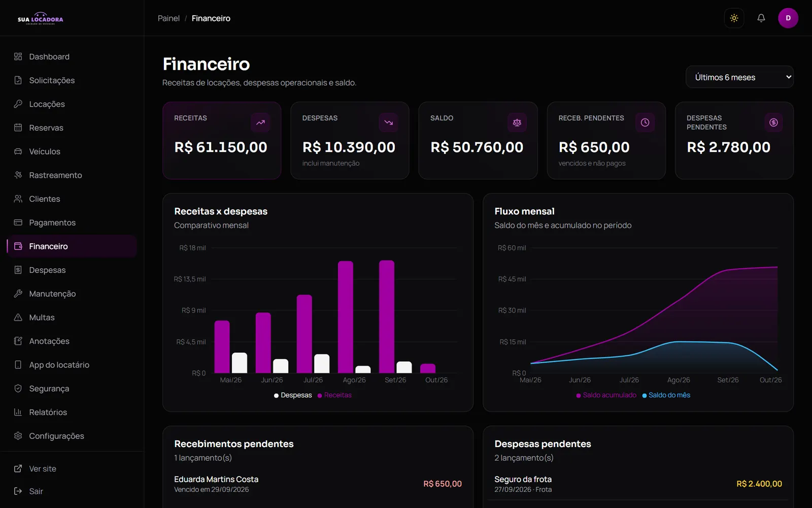Open Solicitações page
812x508 pixels.
[x=72, y=80]
